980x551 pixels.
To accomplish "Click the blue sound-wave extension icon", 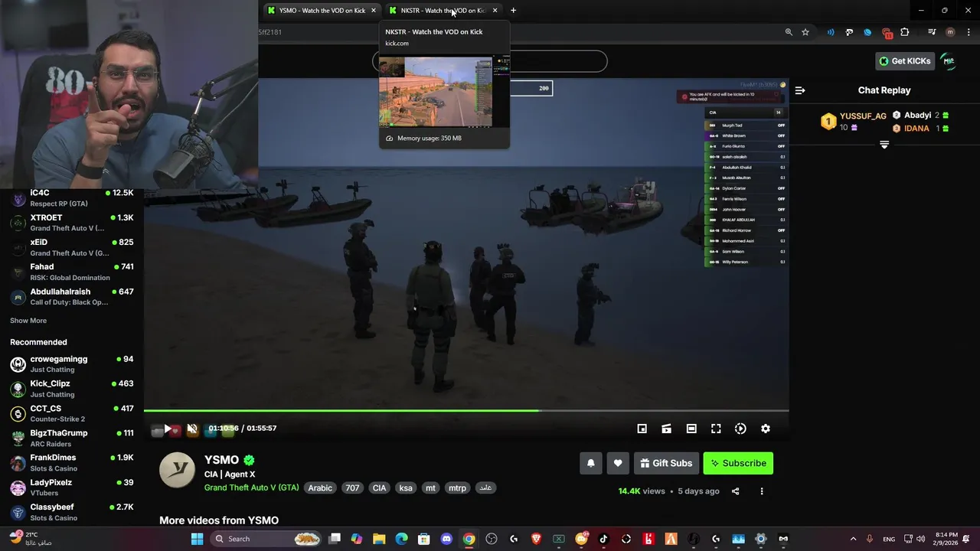I will (x=831, y=32).
